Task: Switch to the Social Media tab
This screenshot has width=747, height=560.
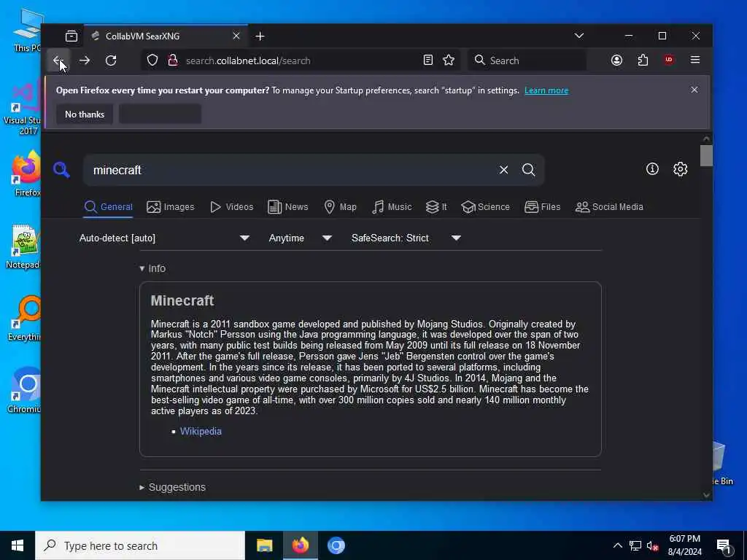Action: tap(609, 207)
